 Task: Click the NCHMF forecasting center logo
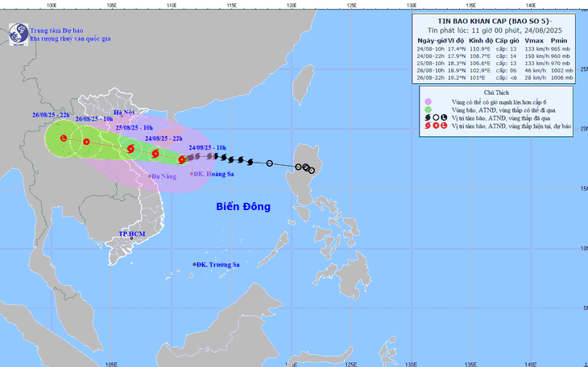click(x=19, y=35)
